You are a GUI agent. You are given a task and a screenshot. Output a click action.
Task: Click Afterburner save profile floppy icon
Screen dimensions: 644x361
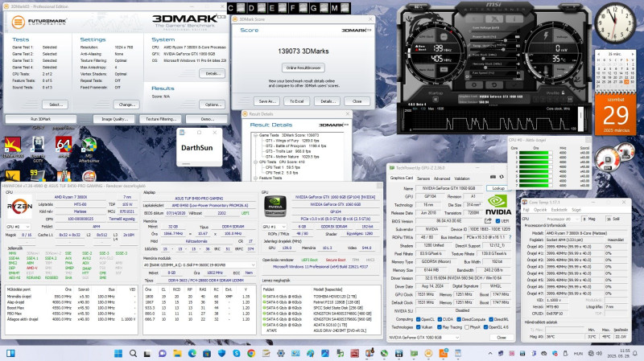click(570, 99)
